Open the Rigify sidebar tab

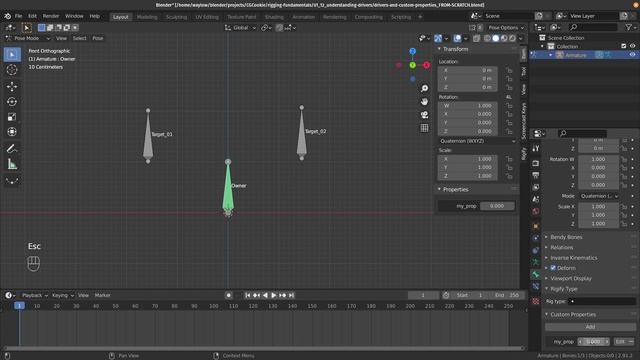tap(524, 154)
